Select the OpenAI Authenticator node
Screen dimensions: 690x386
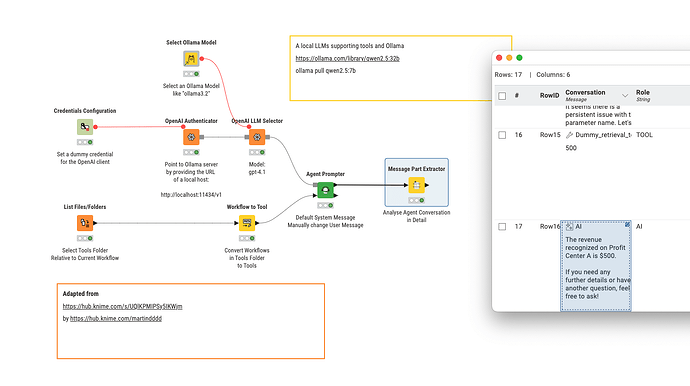(191, 137)
